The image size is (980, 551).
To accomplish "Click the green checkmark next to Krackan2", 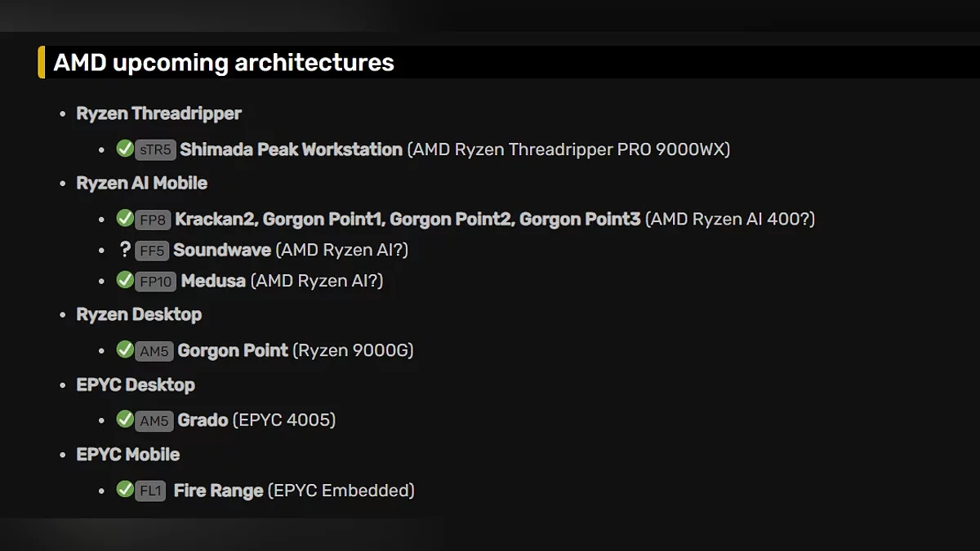I will click(x=125, y=218).
